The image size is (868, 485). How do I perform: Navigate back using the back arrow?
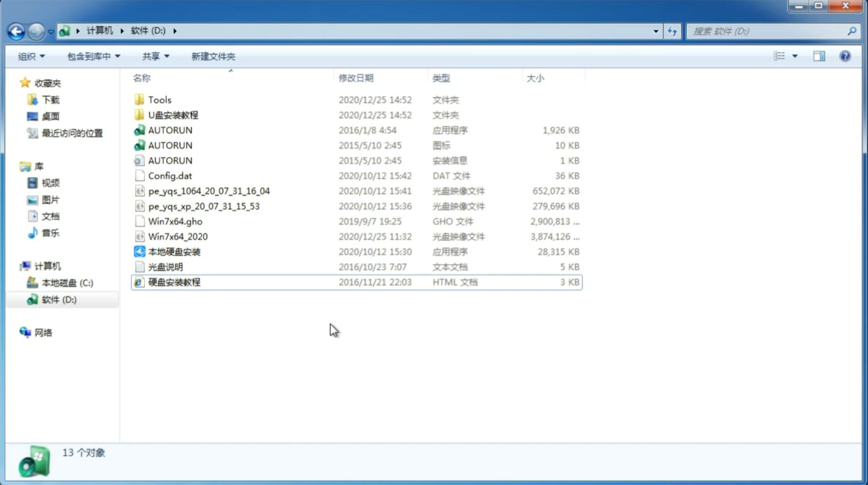[x=16, y=30]
